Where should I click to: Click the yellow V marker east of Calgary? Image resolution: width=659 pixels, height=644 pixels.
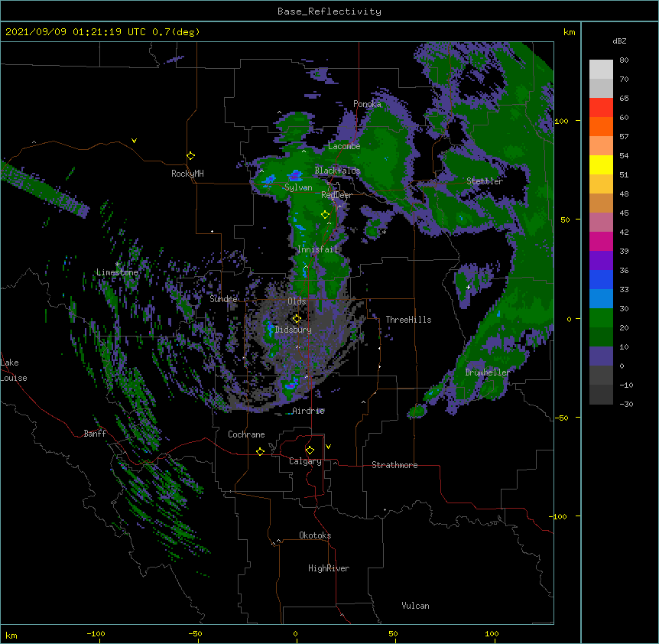(328, 447)
